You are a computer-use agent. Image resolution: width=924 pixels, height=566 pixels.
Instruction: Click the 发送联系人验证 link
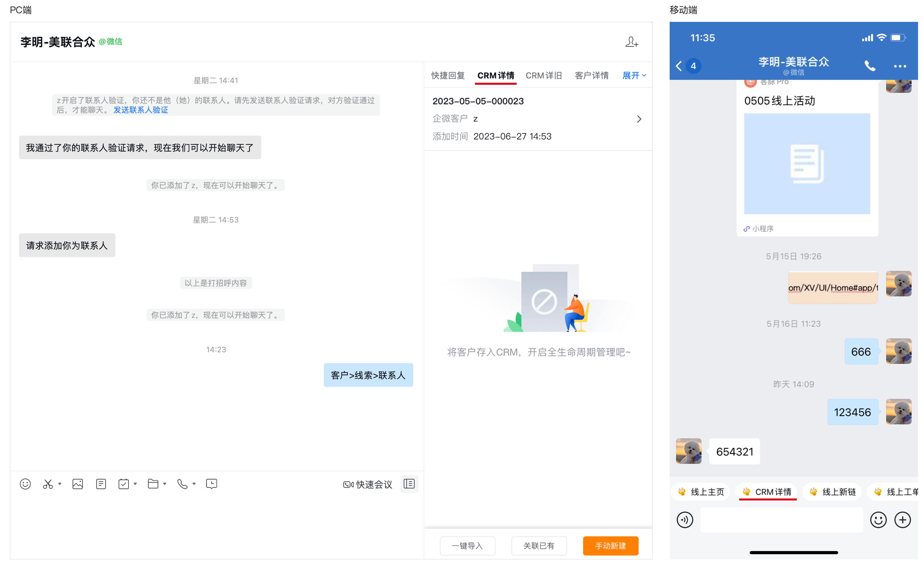(141, 110)
